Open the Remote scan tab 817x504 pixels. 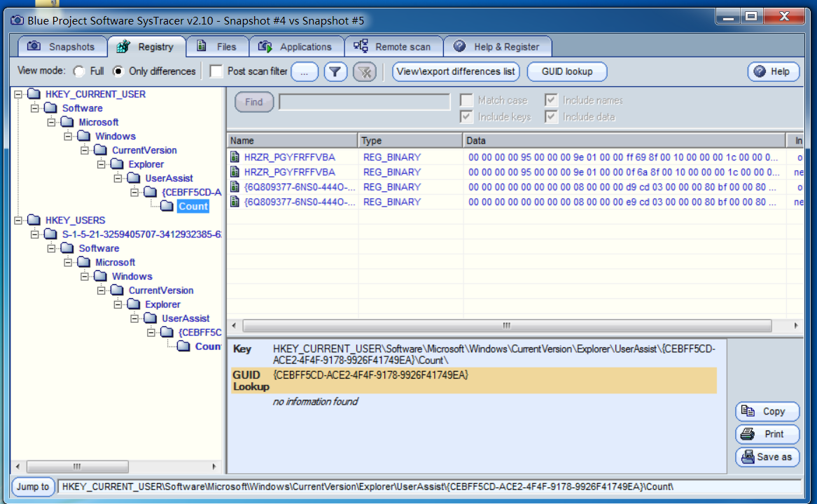tap(393, 46)
